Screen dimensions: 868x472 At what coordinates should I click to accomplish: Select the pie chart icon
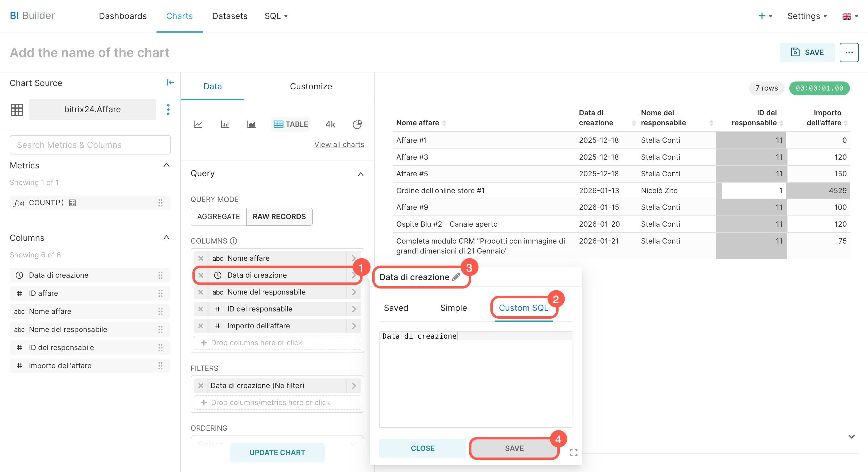357,124
